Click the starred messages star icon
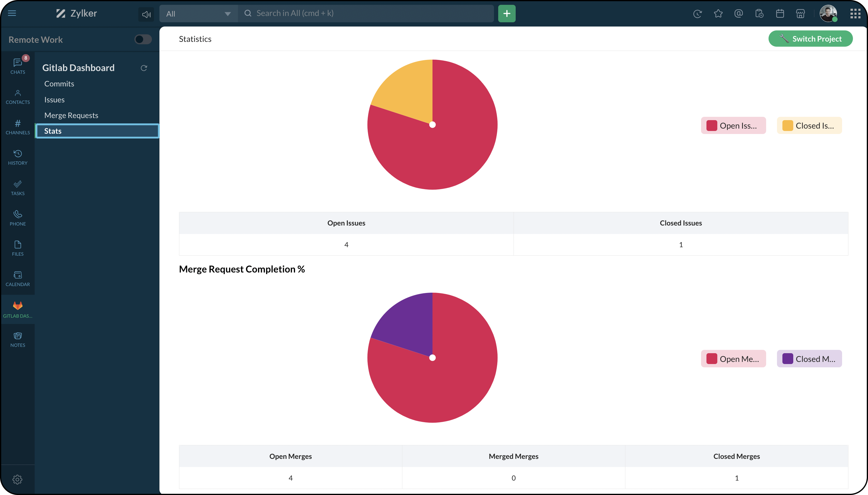Viewport: 868px width, 495px height. (x=718, y=14)
